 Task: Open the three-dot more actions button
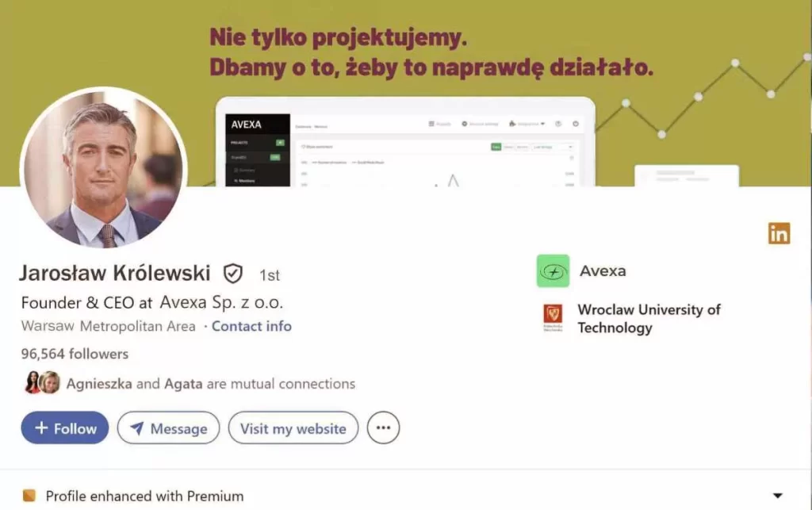point(383,428)
